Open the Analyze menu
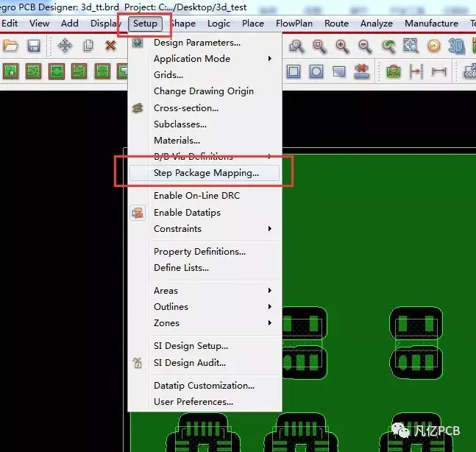Image resolution: width=476 pixels, height=452 pixels. point(377,24)
